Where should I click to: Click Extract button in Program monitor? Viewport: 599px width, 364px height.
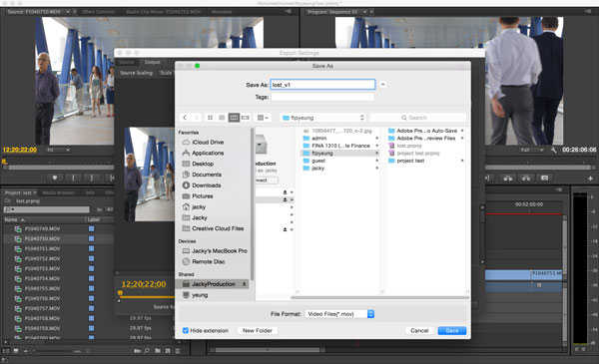pyautogui.click(x=526, y=179)
